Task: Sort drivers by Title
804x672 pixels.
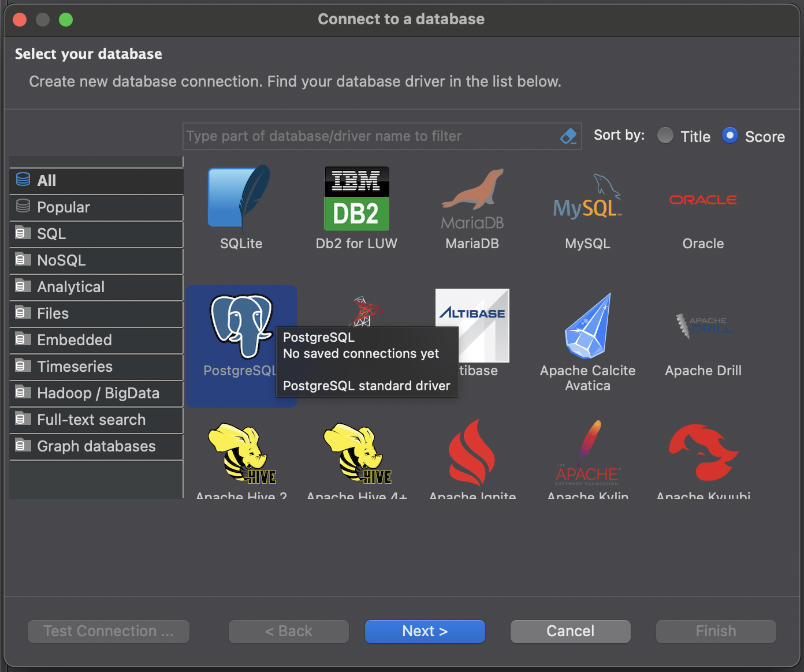Action: (x=665, y=136)
